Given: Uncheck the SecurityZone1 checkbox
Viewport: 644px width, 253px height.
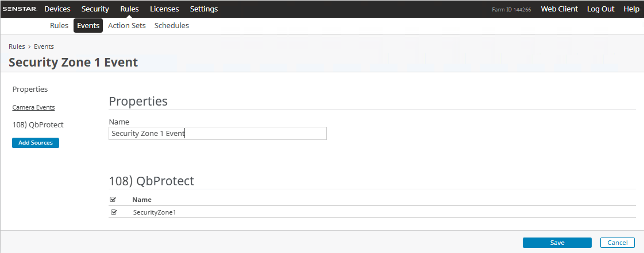Looking at the screenshot, I should (113, 212).
